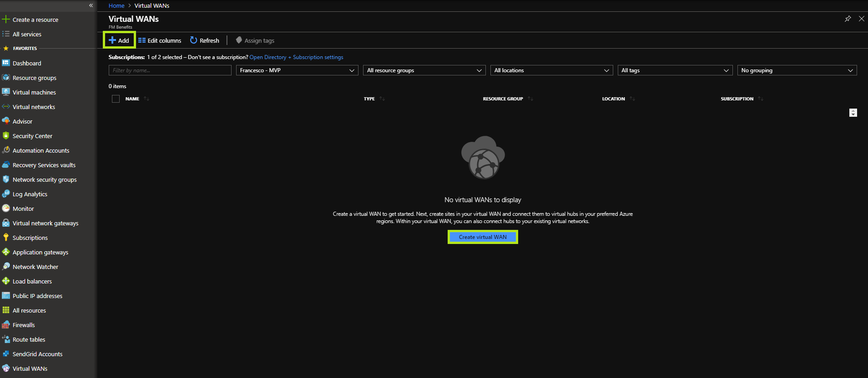The width and height of the screenshot is (868, 378).
Task: Click the All services list icon
Action: (x=6, y=34)
